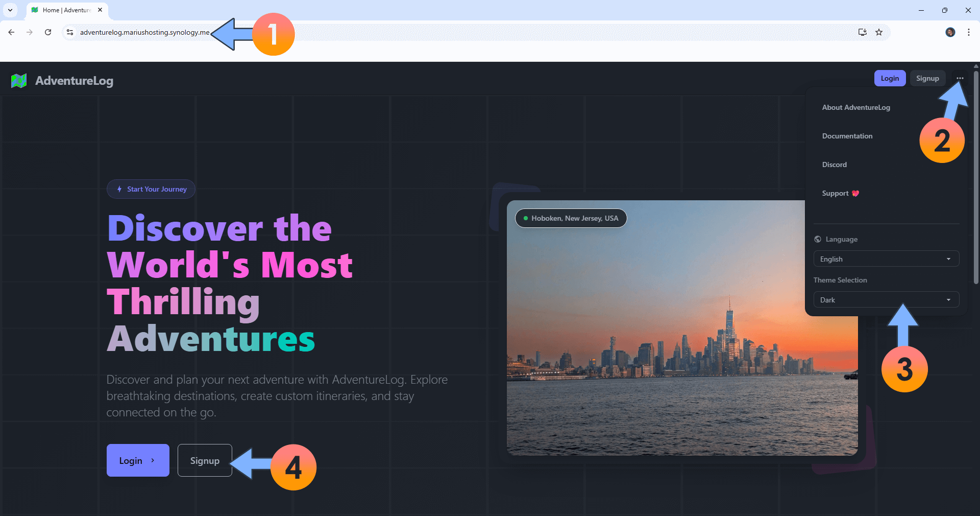Click the AdventureLog map logo icon
Image resolution: width=980 pixels, height=516 pixels.
(19, 81)
